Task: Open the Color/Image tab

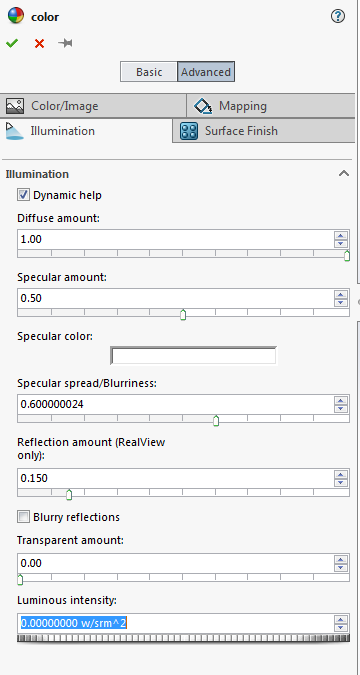Action: (93, 105)
